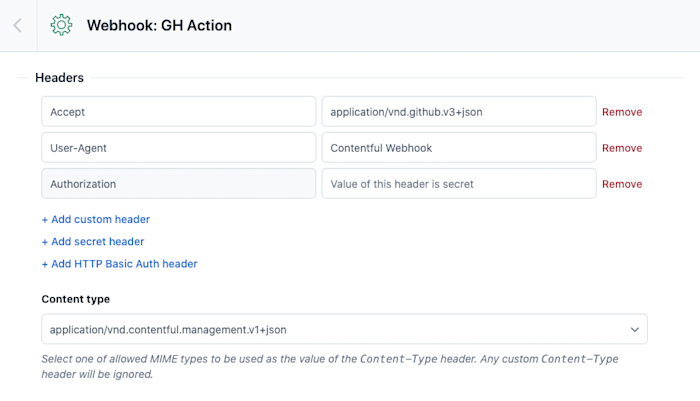Add a secret header
This screenshot has height=401, width=700.
coord(93,242)
